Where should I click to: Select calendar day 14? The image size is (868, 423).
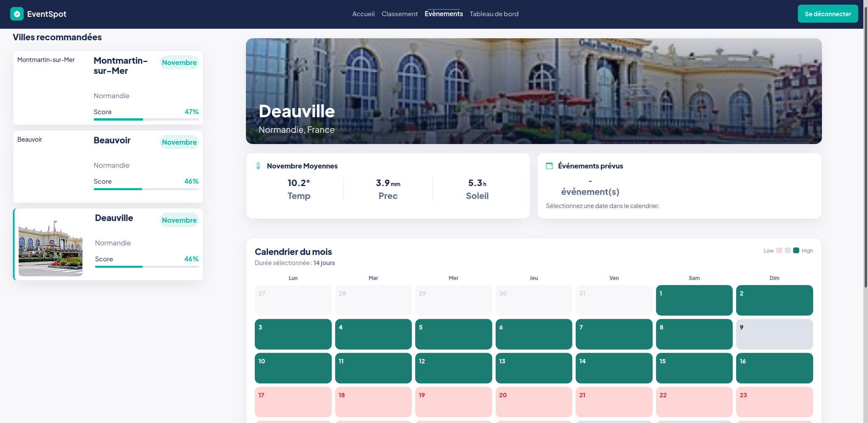614,368
